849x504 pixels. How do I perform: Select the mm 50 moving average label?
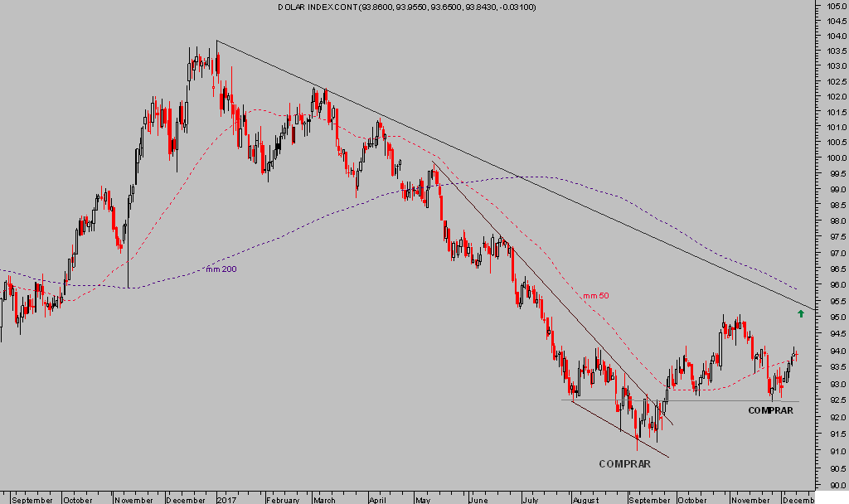[595, 296]
